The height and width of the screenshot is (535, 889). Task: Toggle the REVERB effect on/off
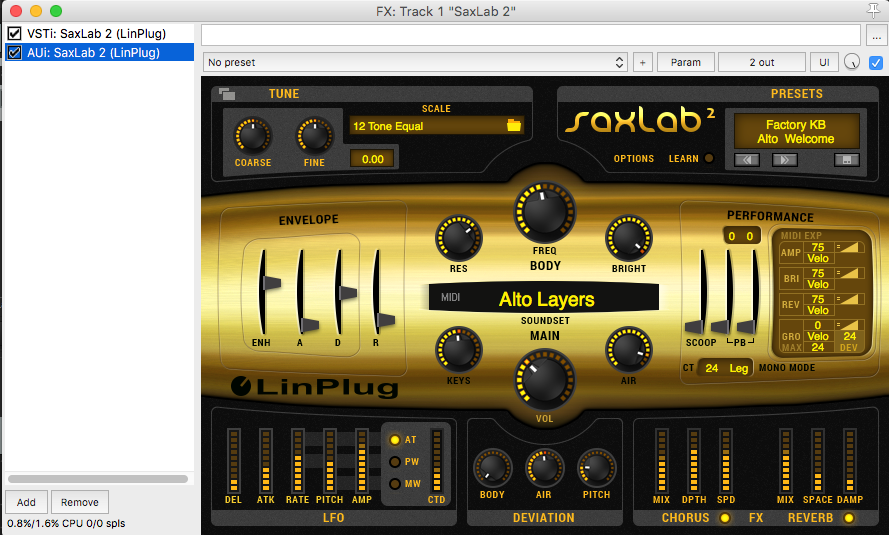pos(849,517)
